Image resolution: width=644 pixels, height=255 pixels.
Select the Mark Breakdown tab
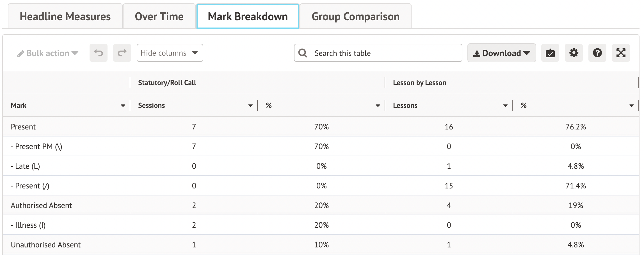pyautogui.click(x=248, y=16)
